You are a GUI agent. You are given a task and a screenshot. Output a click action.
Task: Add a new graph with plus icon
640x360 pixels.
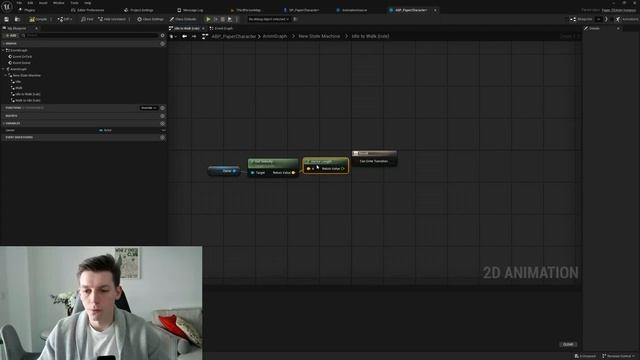pos(162,43)
